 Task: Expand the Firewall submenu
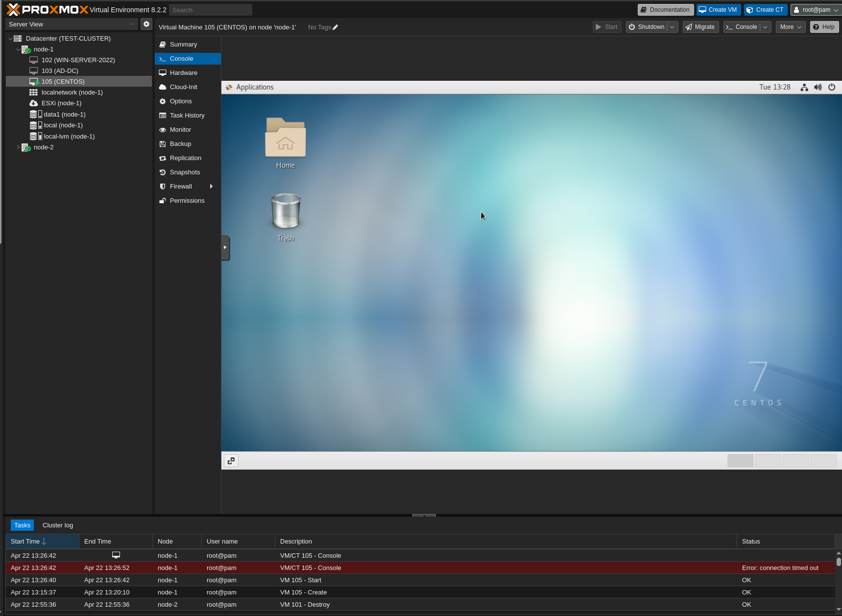coord(211,186)
